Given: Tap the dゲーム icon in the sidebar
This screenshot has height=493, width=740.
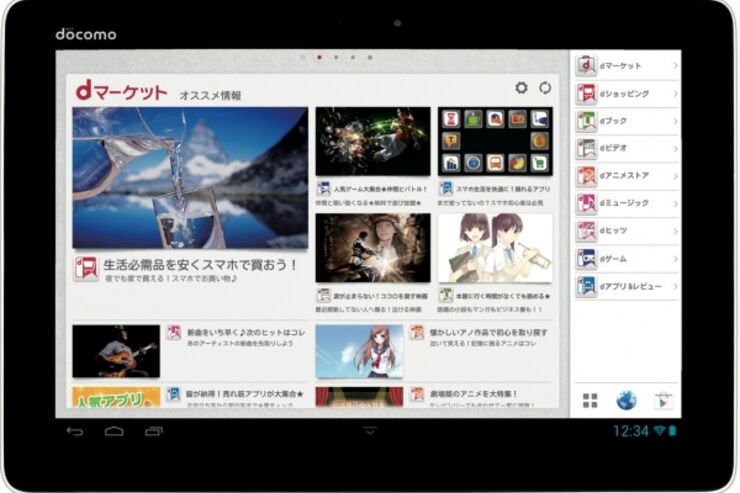Looking at the screenshot, I should tap(586, 259).
